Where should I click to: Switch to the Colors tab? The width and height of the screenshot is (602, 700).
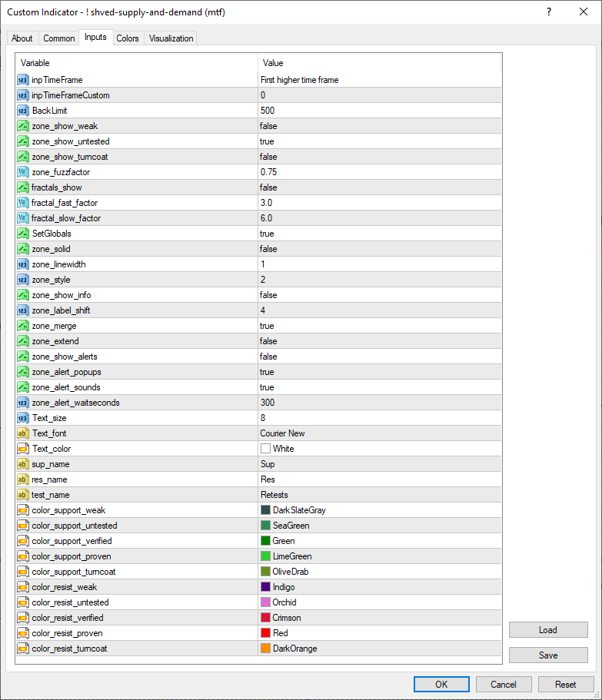point(128,38)
